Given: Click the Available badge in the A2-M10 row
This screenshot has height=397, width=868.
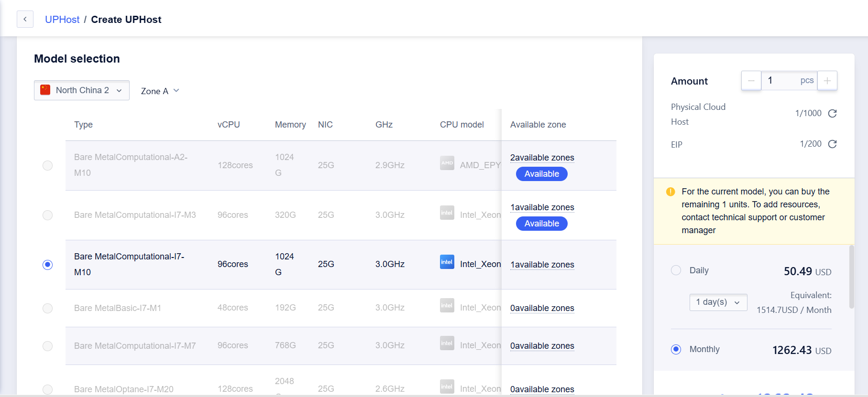Looking at the screenshot, I should (542, 174).
